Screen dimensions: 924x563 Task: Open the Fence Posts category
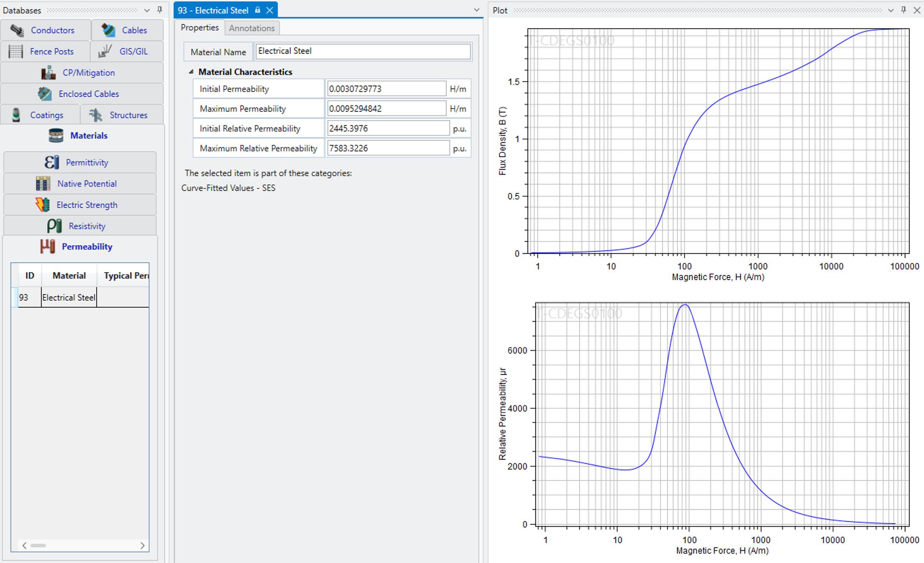click(x=45, y=52)
